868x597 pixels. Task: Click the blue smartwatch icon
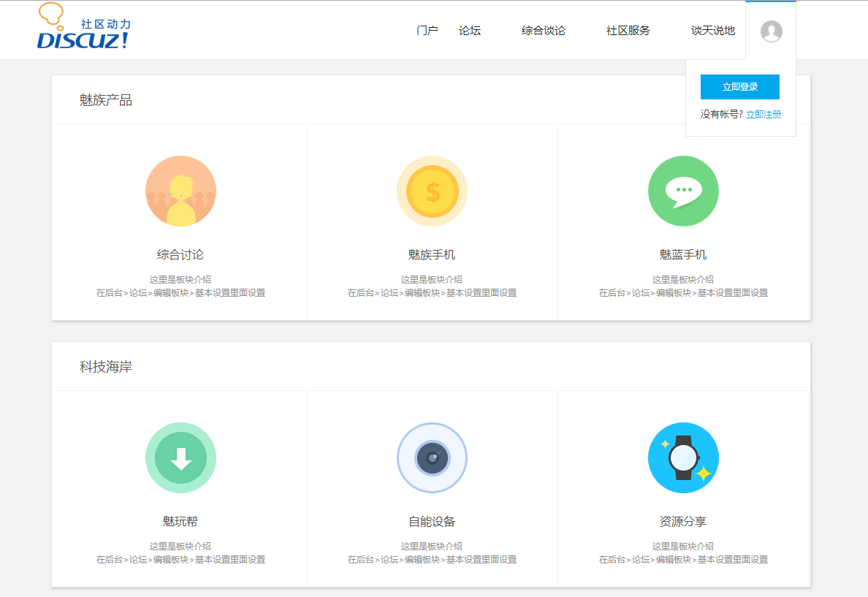coord(683,458)
